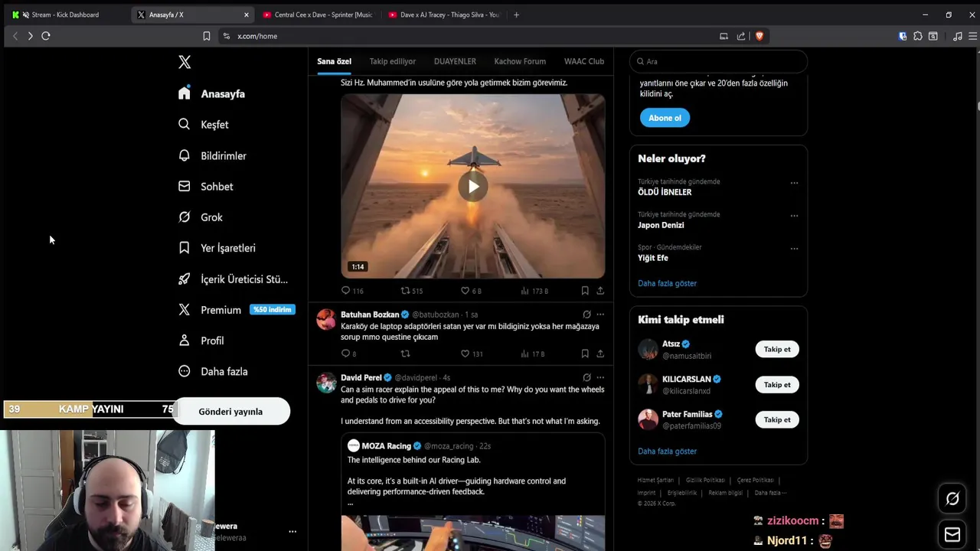Like Batuhan Bozkan post
Screen dimensions: 980x551
[x=472, y=354]
